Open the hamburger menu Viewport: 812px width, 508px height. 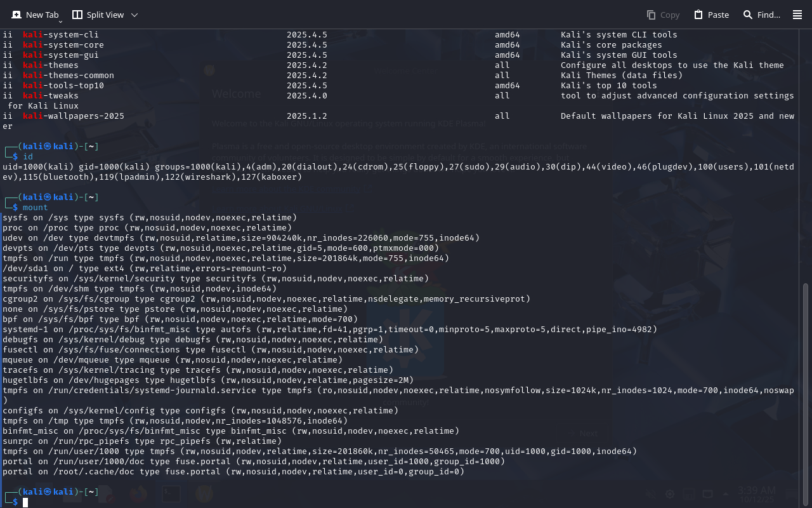[797, 15]
